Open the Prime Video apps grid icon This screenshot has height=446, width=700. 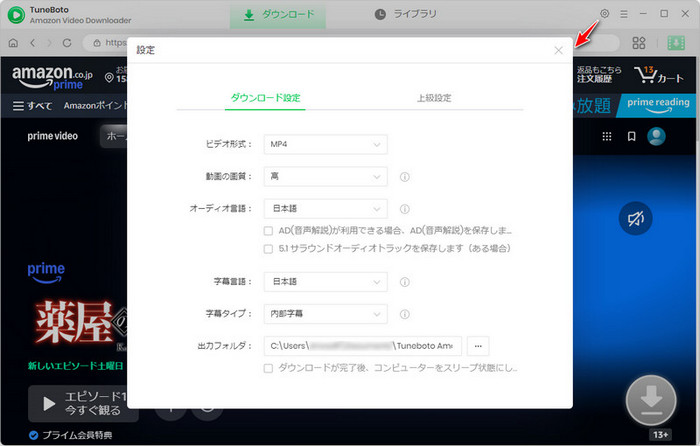click(607, 136)
